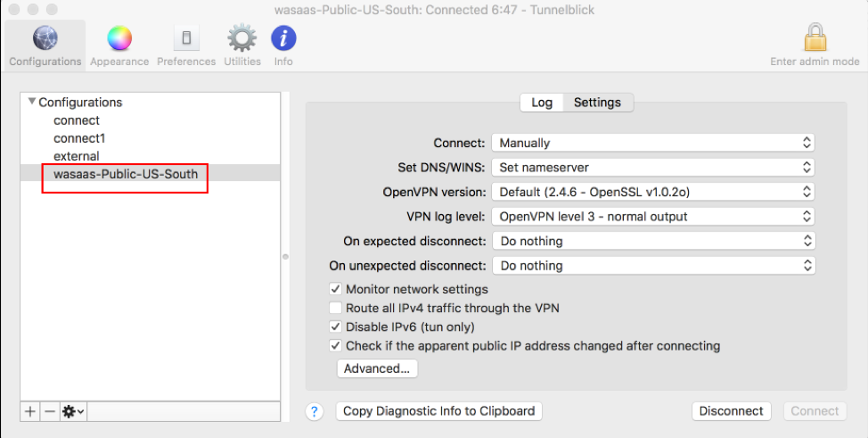Select the external configuration in list
868x438 pixels.
(x=77, y=156)
